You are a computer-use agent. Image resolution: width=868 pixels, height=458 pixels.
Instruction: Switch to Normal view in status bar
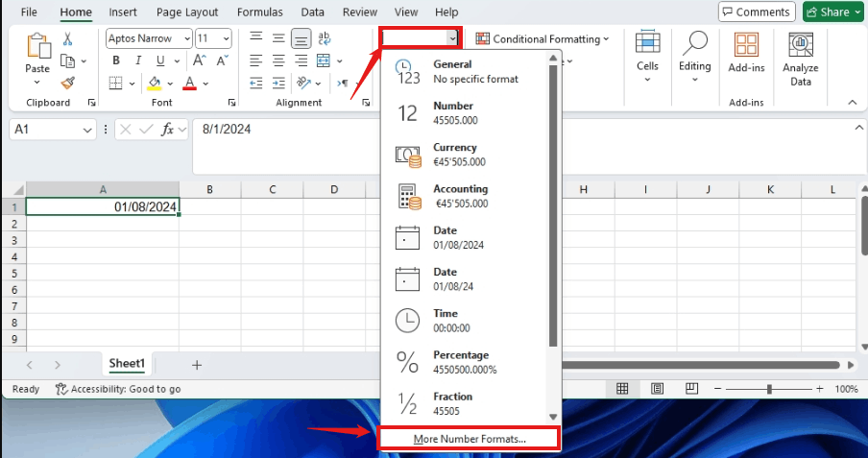point(622,389)
